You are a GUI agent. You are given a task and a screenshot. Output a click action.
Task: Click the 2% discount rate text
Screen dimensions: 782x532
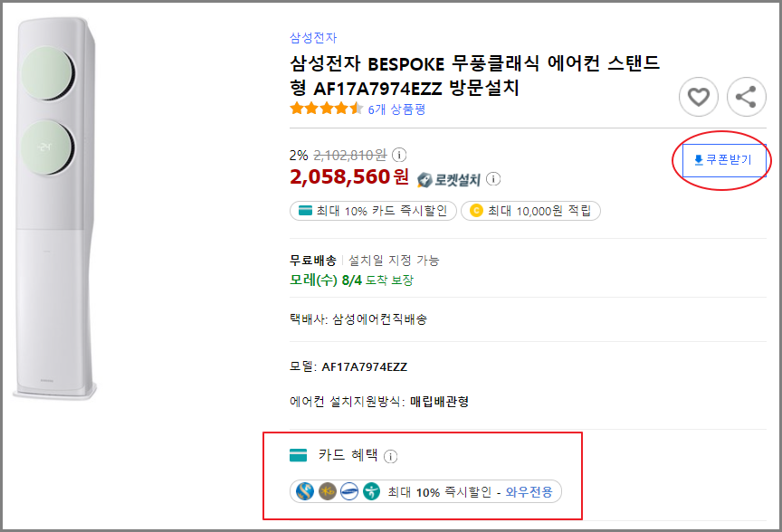[x=299, y=156]
